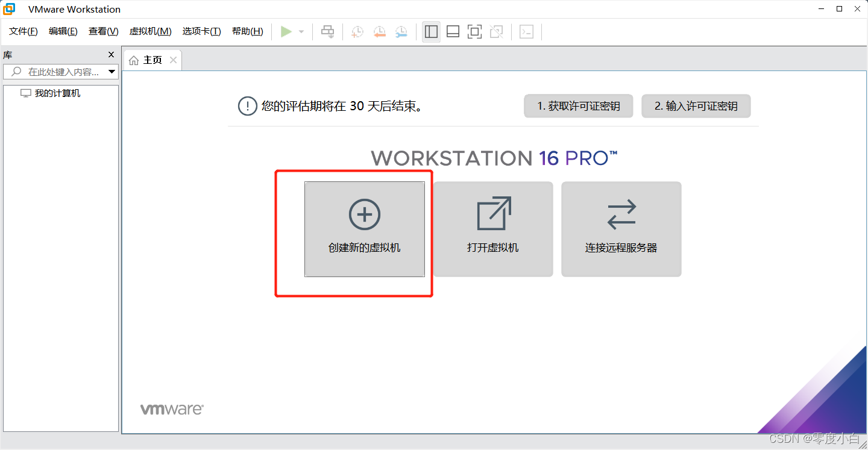
Task: Click the revert to snapshot icon
Action: [379, 32]
